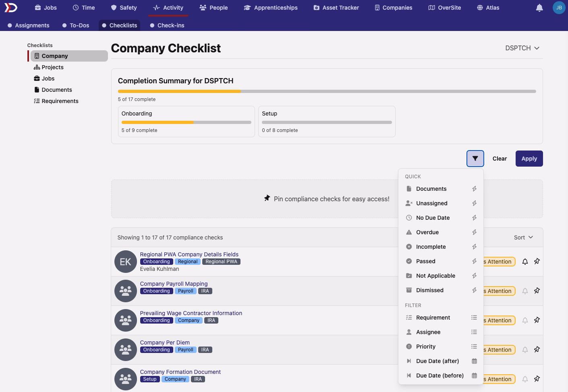The image size is (568, 392).
Task: Switch to the To-Dos tab
Action: pos(76,25)
